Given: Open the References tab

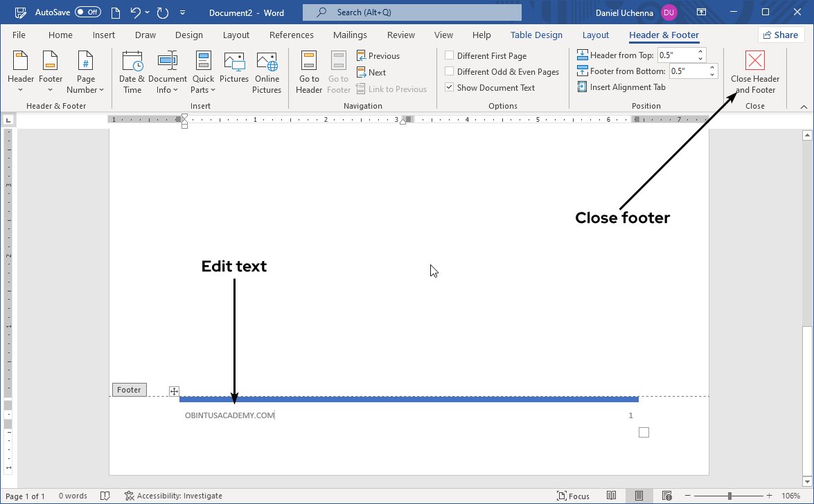Looking at the screenshot, I should point(291,35).
